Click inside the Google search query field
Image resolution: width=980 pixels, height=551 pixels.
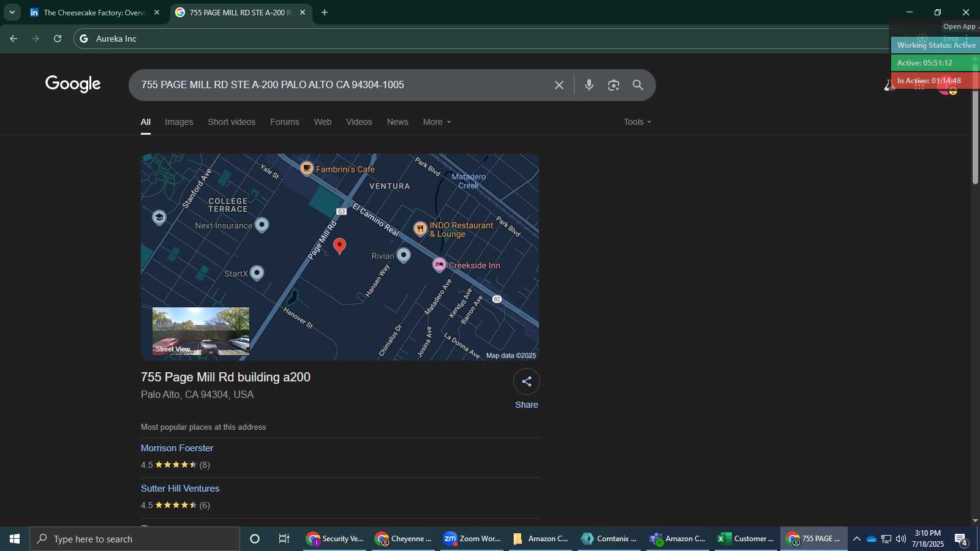pos(343,85)
